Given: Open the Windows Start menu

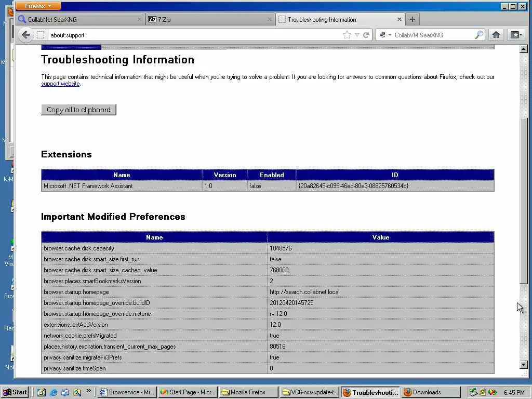Looking at the screenshot, I should [x=15, y=392].
